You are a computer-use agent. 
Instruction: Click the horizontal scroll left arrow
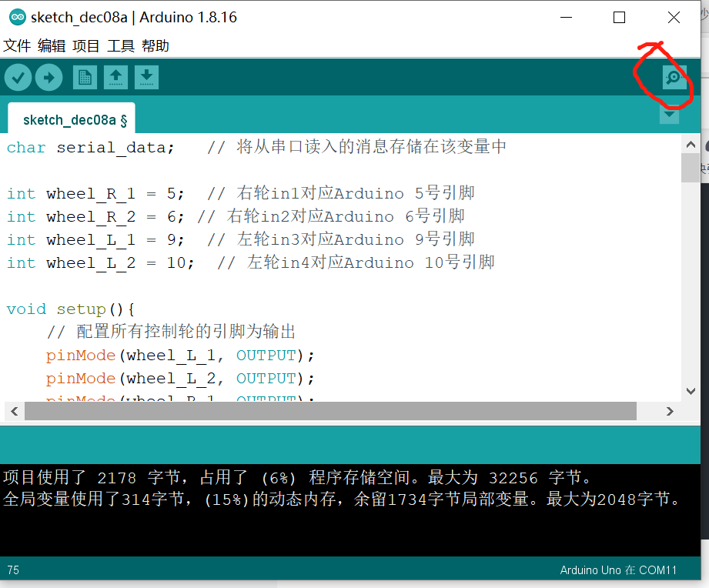pos(15,411)
